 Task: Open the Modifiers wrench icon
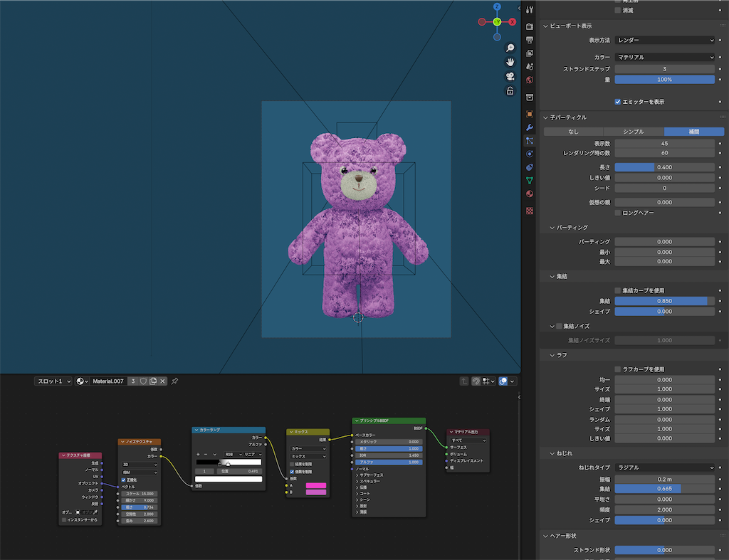click(x=530, y=127)
